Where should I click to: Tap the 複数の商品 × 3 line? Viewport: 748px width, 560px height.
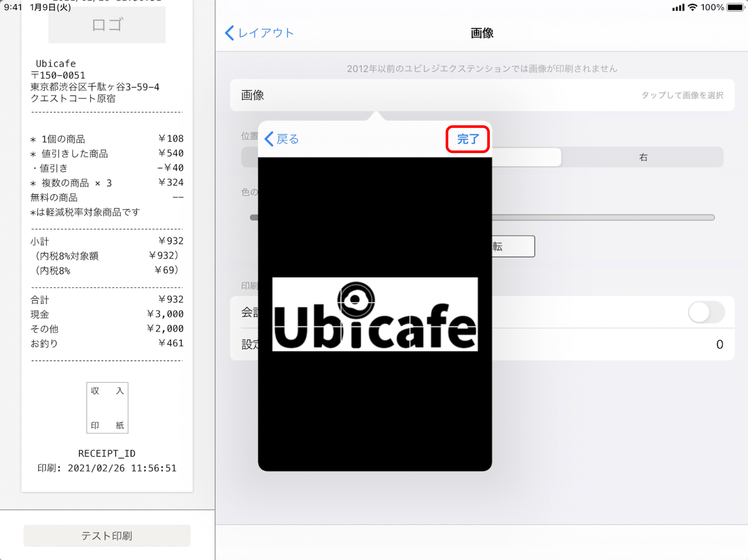point(107,183)
